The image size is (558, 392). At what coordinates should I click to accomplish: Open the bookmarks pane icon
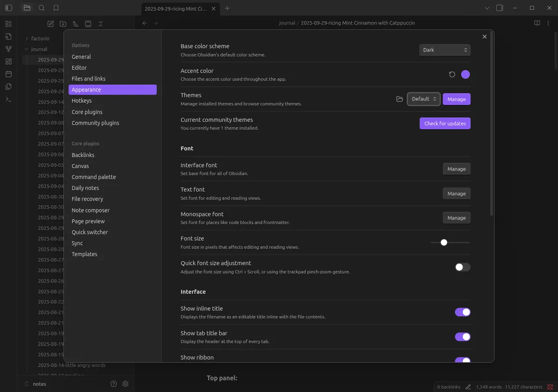[x=56, y=8]
